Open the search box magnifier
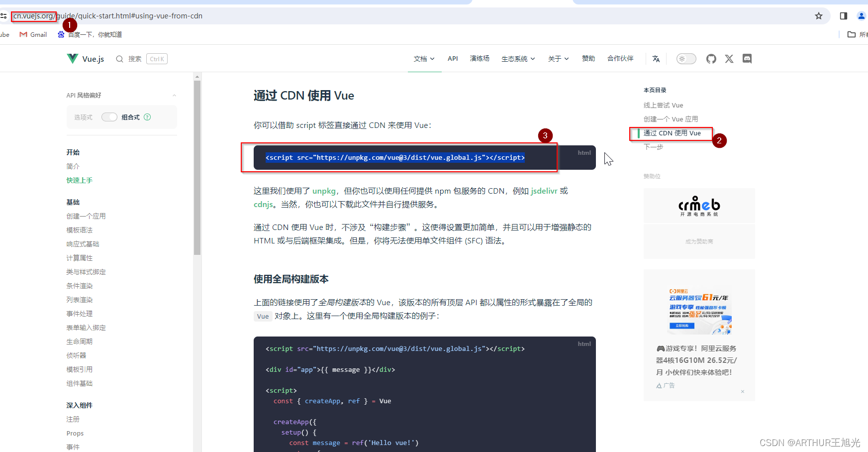The image size is (868, 452). [119, 59]
